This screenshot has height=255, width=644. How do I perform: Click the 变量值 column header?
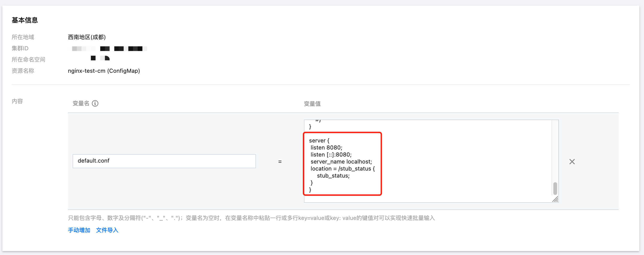pyautogui.click(x=312, y=104)
